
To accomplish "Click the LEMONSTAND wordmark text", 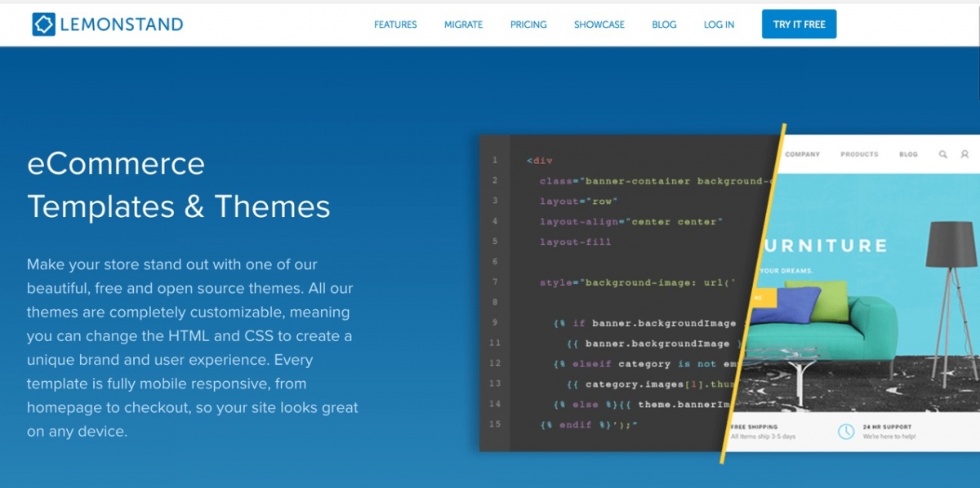I will [x=121, y=24].
